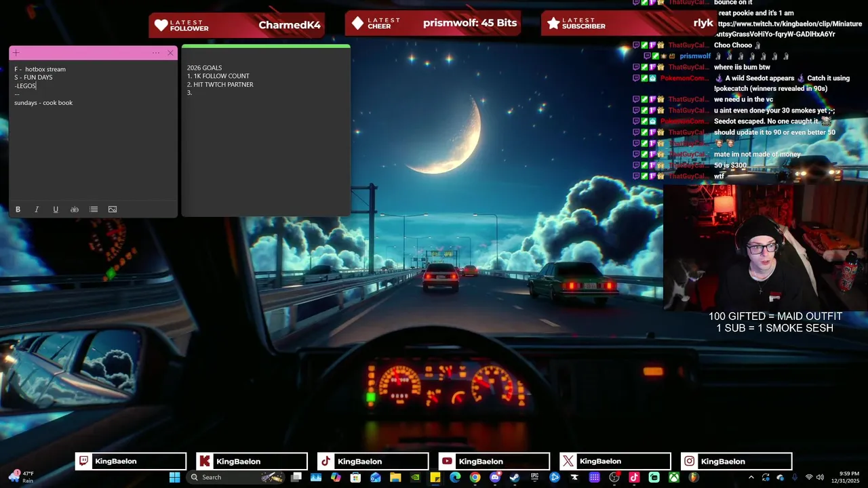This screenshot has height=488, width=868.
Task: Add an image to the sticky note
Action: [113, 209]
